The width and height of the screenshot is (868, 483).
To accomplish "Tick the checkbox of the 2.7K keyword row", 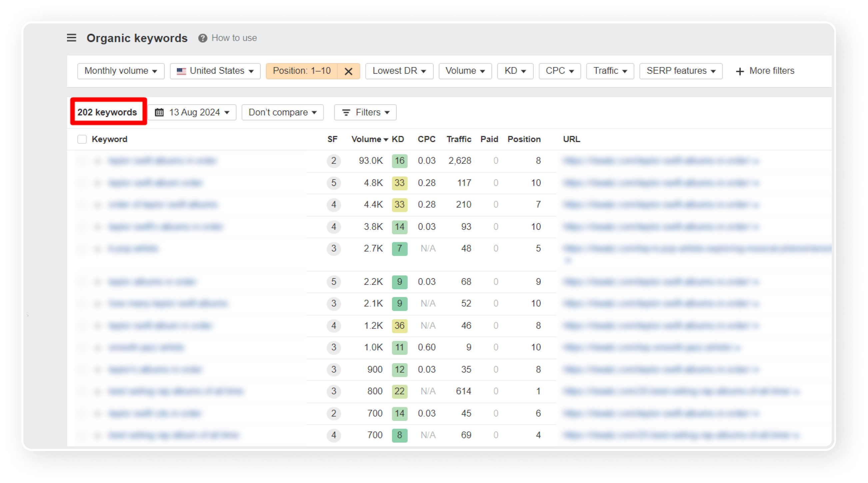I will (x=82, y=249).
